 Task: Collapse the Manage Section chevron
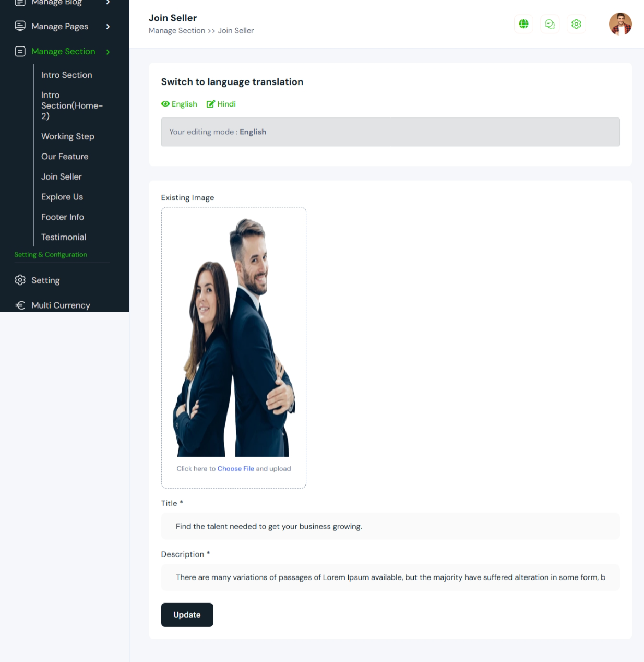(108, 52)
